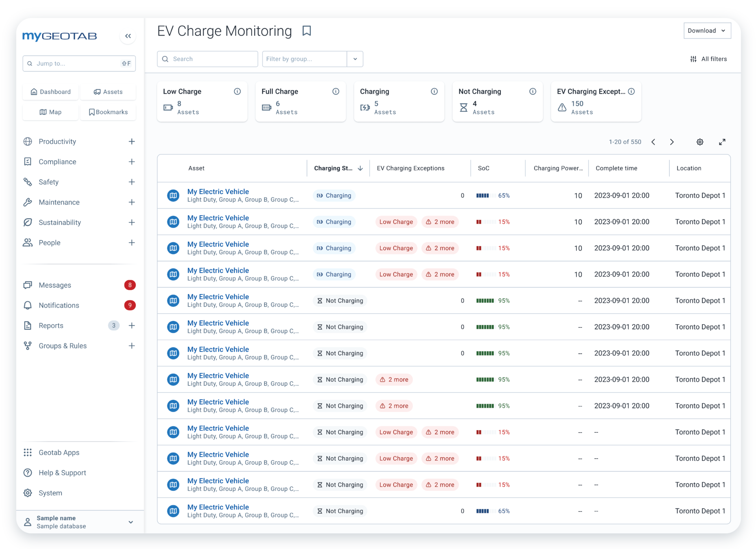Sort by Charging Status column arrow

(x=360, y=168)
